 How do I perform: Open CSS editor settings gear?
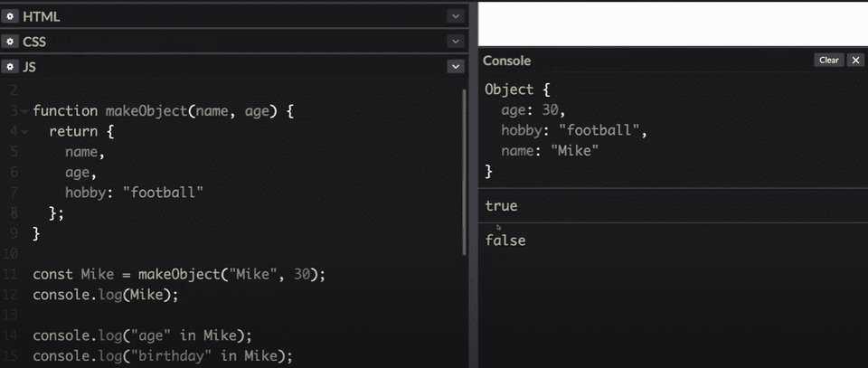coord(10,42)
